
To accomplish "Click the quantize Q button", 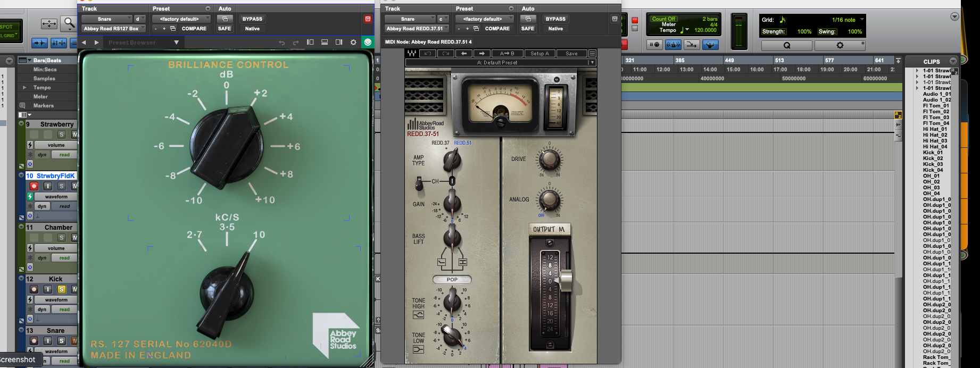I will [x=787, y=45].
